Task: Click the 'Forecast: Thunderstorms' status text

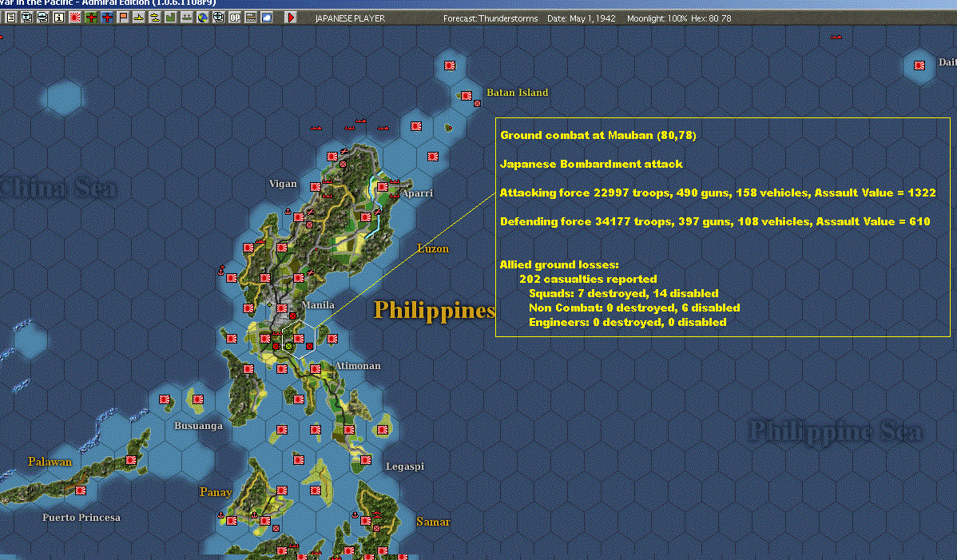Action: [x=490, y=18]
